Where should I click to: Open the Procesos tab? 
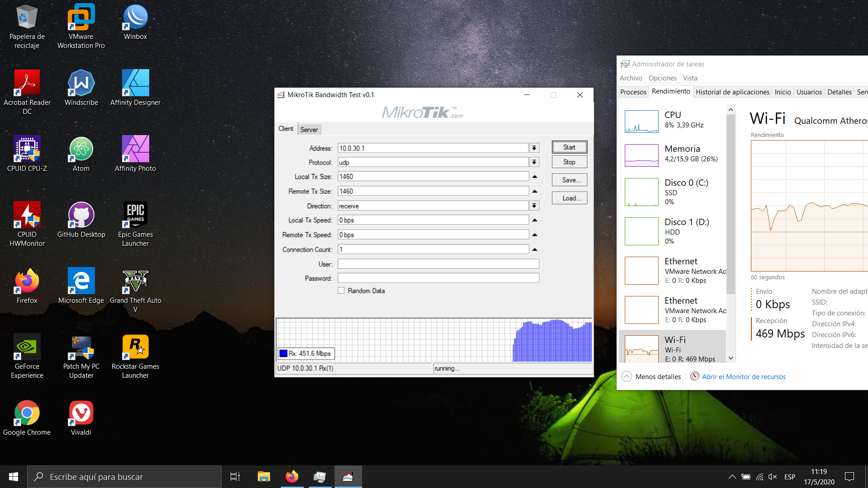coord(633,92)
